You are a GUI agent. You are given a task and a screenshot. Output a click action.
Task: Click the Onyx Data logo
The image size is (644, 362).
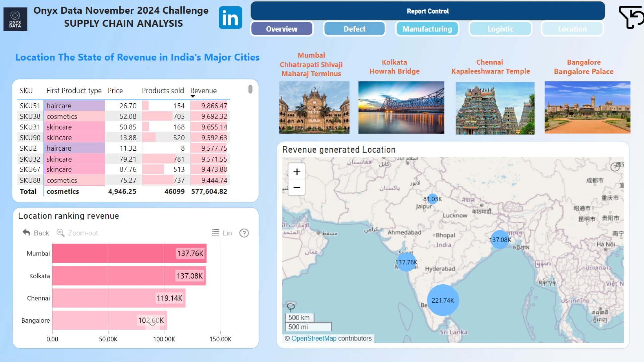tap(15, 19)
